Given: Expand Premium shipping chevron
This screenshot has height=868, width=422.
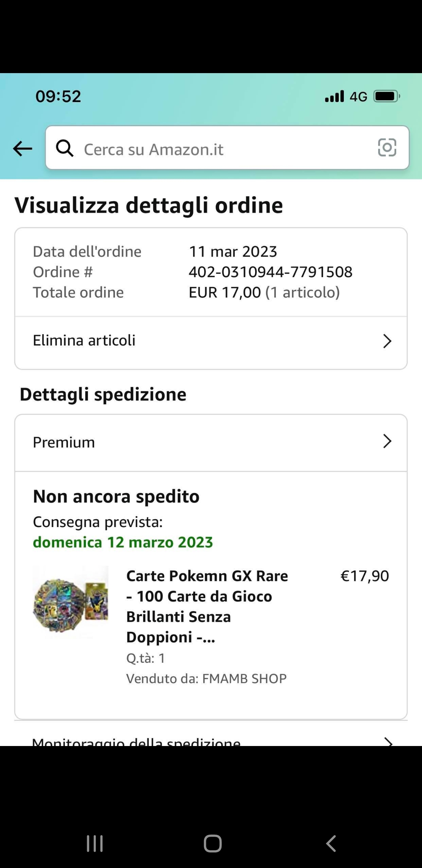Looking at the screenshot, I should coord(387,441).
